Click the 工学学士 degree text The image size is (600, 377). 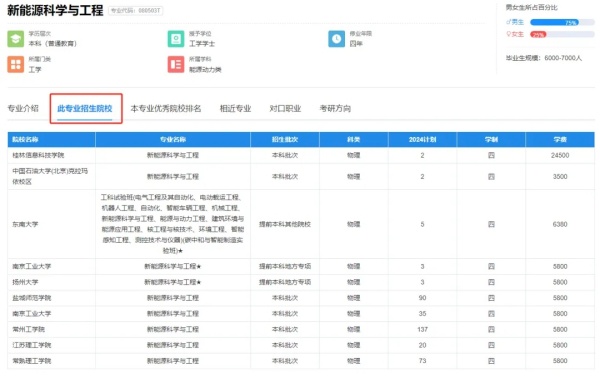(x=202, y=44)
